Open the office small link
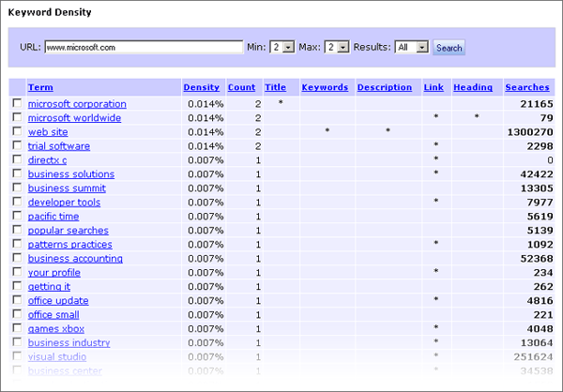This screenshot has width=563, height=392. pos(53,315)
